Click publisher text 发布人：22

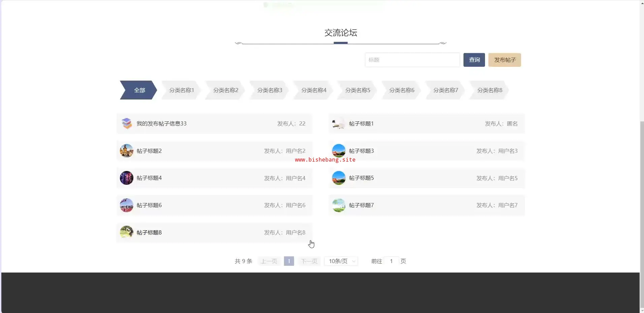coord(291,123)
